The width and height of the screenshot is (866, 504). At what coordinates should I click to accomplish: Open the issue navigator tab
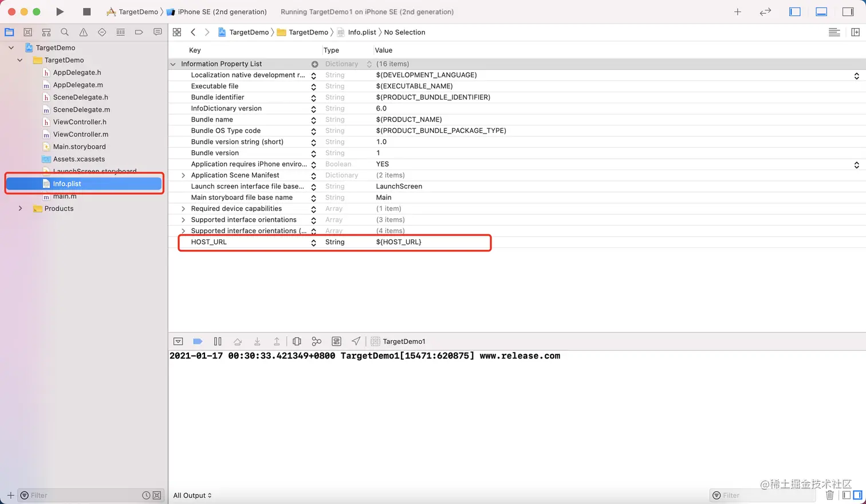(x=84, y=32)
